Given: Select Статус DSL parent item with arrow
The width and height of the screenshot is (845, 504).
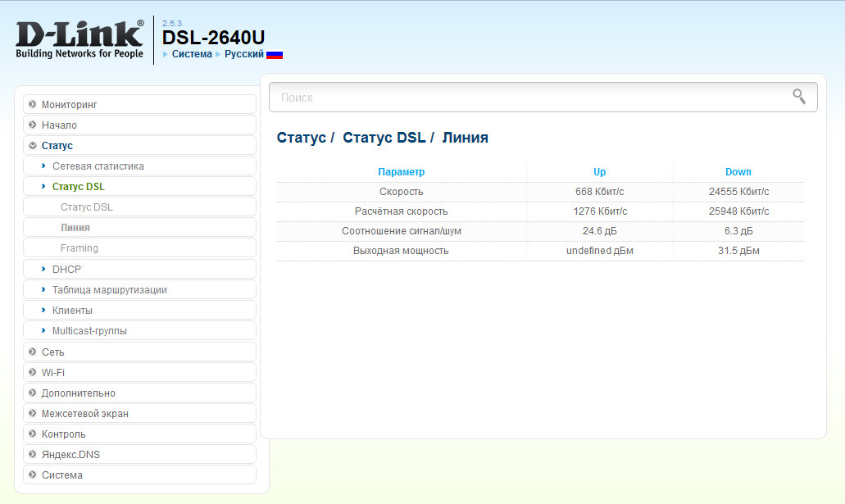Looking at the screenshot, I should [x=78, y=187].
